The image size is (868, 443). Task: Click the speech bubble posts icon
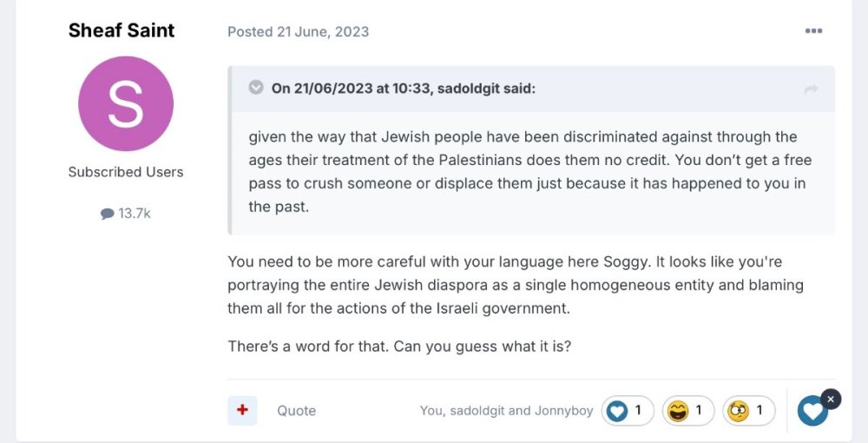107,214
